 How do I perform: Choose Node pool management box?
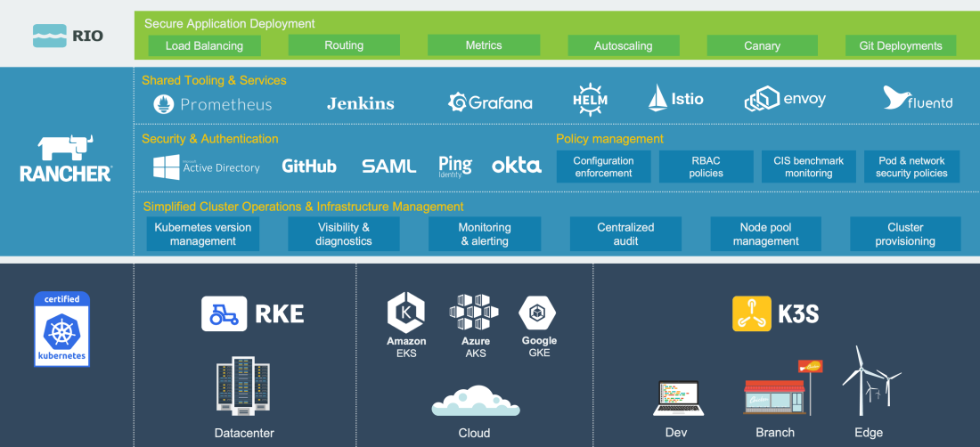pyautogui.click(x=765, y=234)
